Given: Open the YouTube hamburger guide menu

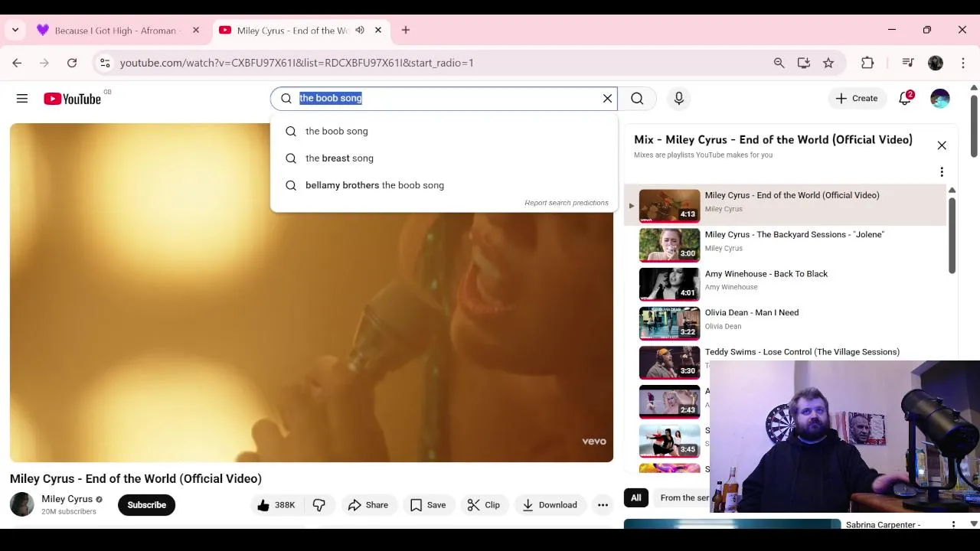Looking at the screenshot, I should [x=22, y=98].
